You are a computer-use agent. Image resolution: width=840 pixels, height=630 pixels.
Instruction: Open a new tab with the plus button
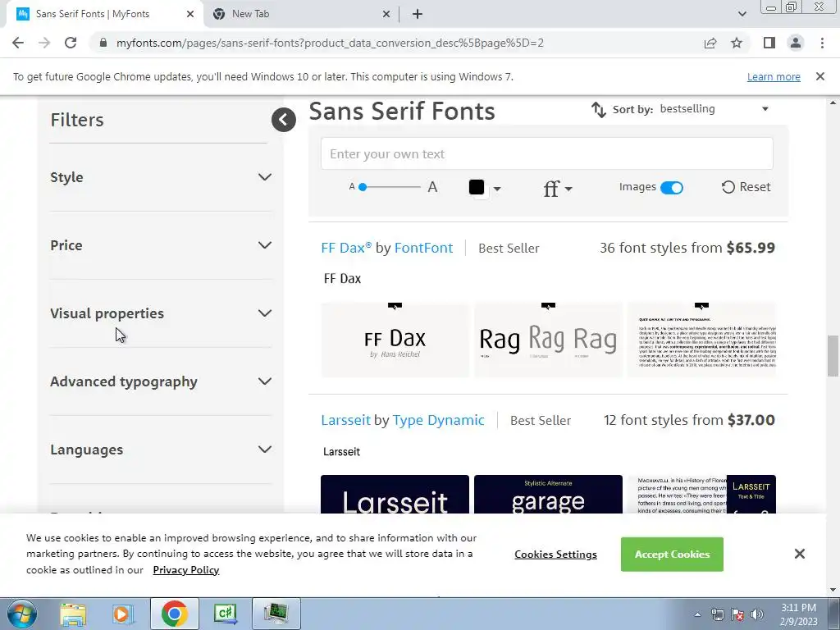pos(418,14)
